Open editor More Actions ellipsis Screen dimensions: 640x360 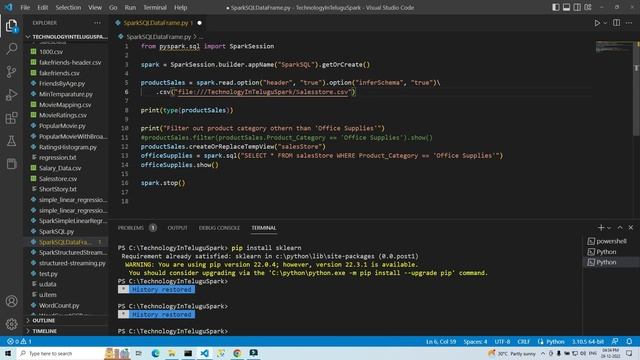click(x=629, y=23)
